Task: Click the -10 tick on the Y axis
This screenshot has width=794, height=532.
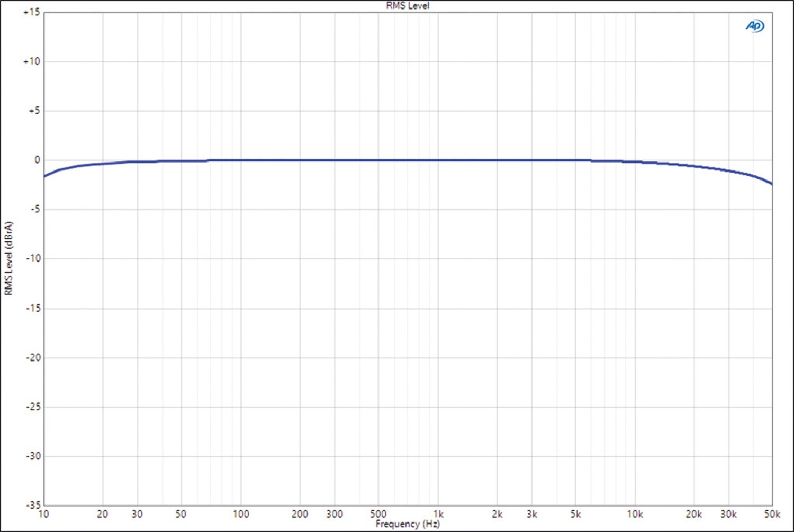Action: point(33,258)
